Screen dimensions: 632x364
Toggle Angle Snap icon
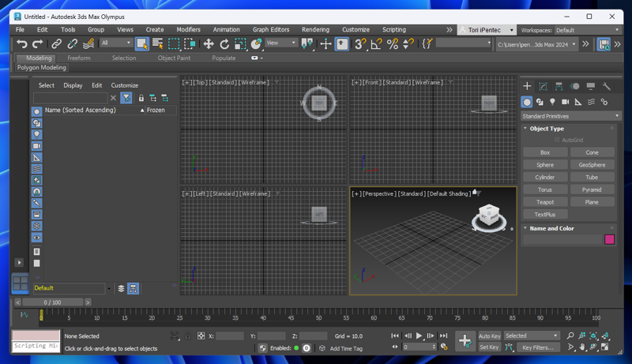point(376,44)
